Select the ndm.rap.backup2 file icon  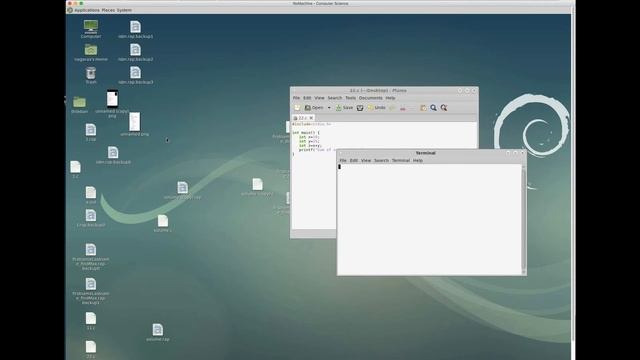pyautogui.click(x=135, y=50)
